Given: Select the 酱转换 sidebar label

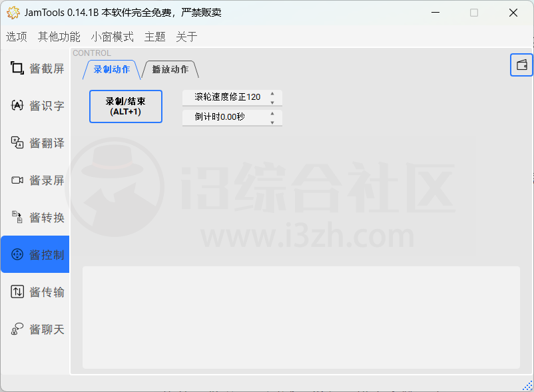Looking at the screenshot, I should click(47, 218).
